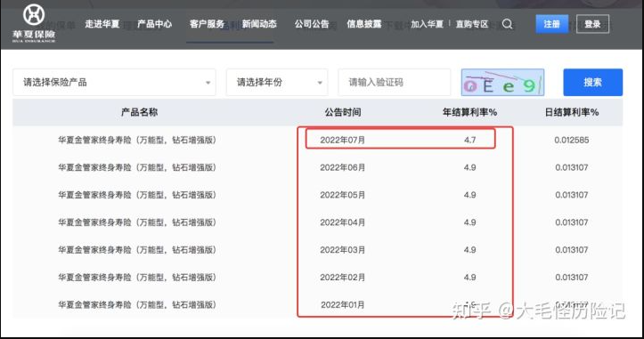Click product name in 2022年06月 row
The height and width of the screenshot is (339, 644).
137,167
